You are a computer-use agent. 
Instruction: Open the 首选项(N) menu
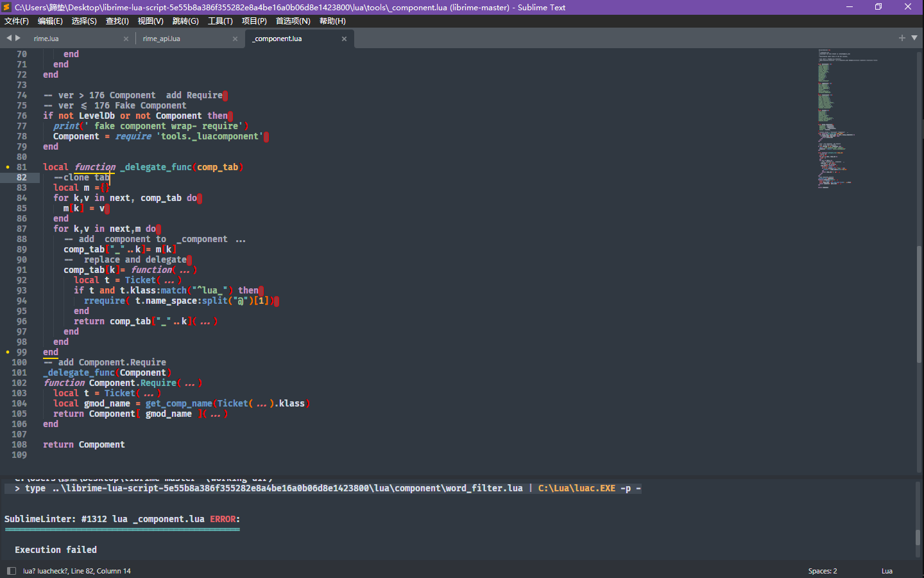click(x=293, y=21)
